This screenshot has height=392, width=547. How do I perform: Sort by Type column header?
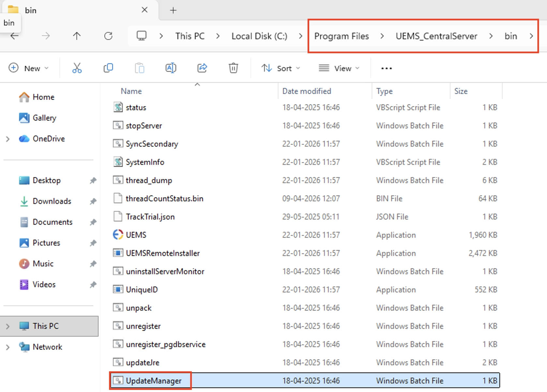pyautogui.click(x=384, y=91)
